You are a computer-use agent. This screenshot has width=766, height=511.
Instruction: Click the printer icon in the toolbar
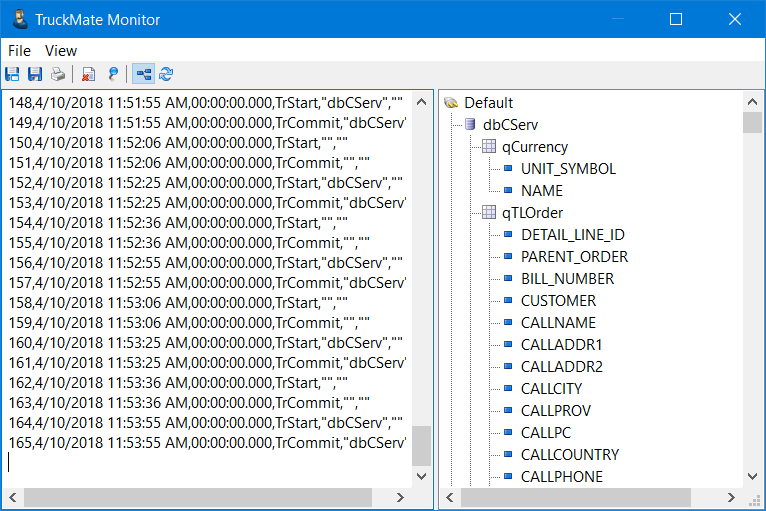point(58,74)
